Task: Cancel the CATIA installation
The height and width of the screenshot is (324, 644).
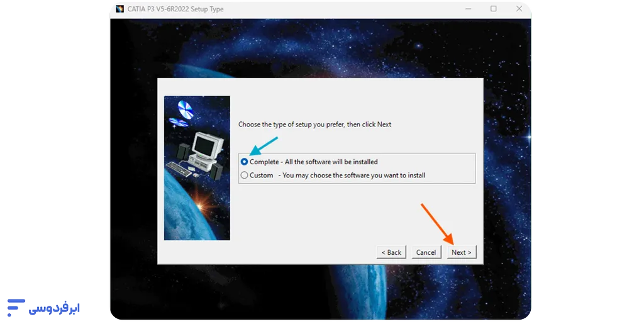Action: click(426, 252)
